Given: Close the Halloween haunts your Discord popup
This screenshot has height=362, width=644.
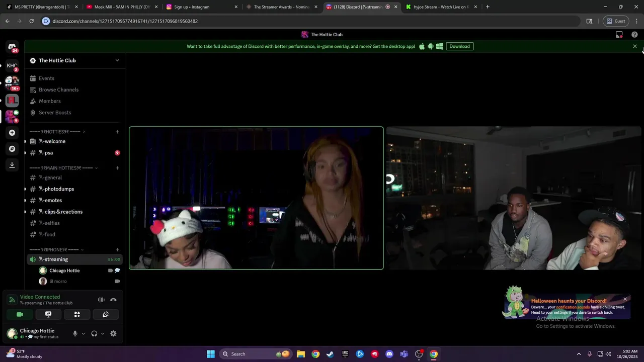Looking at the screenshot, I should click(x=625, y=299).
